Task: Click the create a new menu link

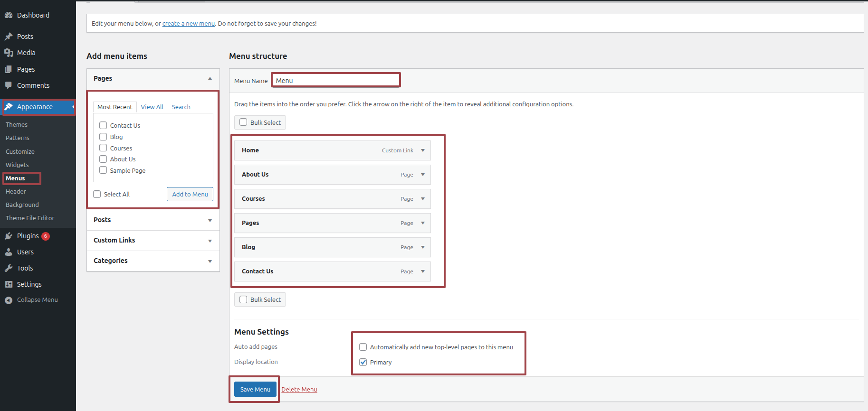Action: click(x=189, y=23)
